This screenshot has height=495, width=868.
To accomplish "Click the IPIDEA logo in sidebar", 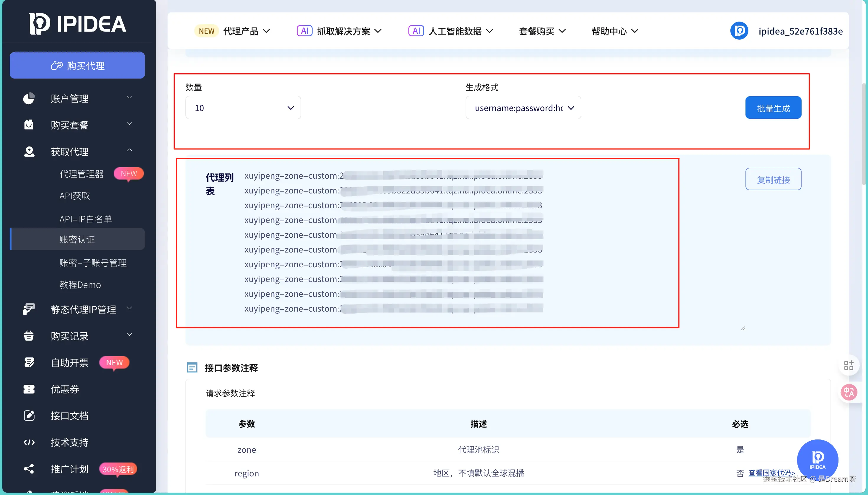I will click(77, 24).
